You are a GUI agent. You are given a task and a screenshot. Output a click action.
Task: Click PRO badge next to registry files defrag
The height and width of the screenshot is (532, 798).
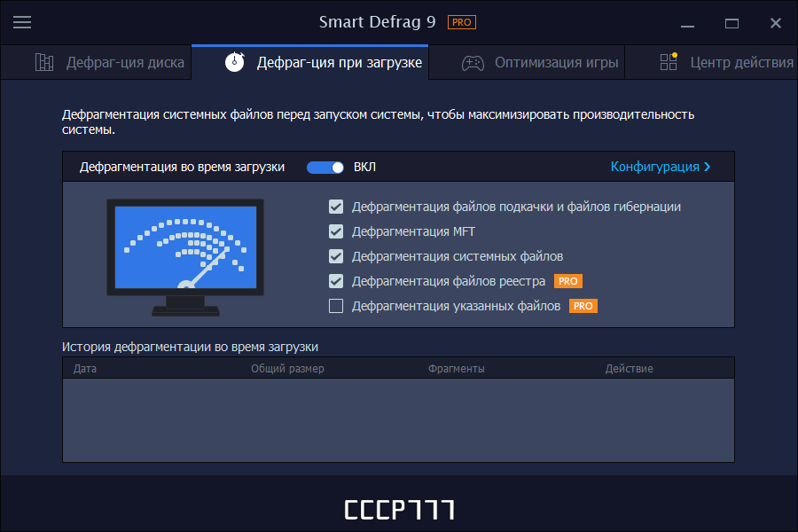click(568, 281)
